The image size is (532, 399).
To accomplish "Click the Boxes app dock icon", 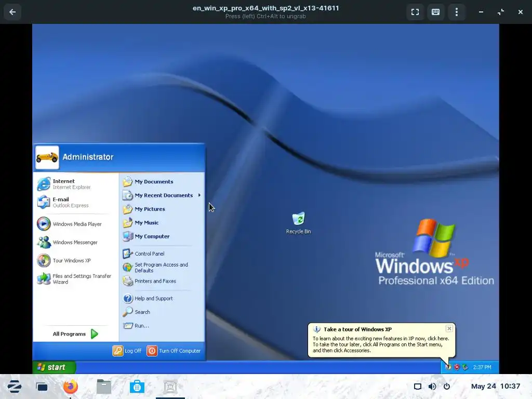I will [170, 387].
